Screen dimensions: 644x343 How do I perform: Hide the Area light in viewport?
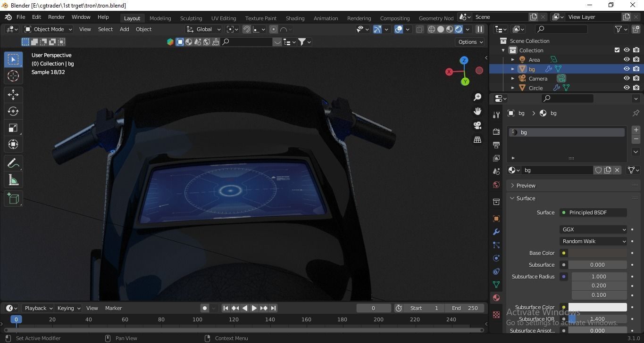[627, 59]
